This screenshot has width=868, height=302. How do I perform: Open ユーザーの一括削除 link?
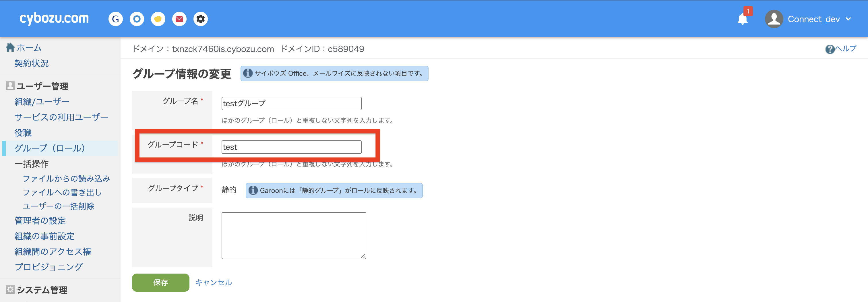click(58, 206)
